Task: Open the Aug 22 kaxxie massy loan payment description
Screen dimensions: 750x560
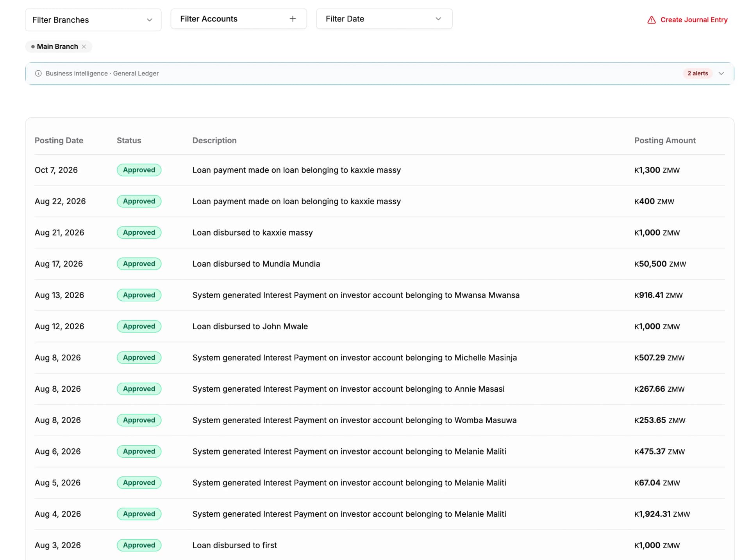Action: [296, 201]
